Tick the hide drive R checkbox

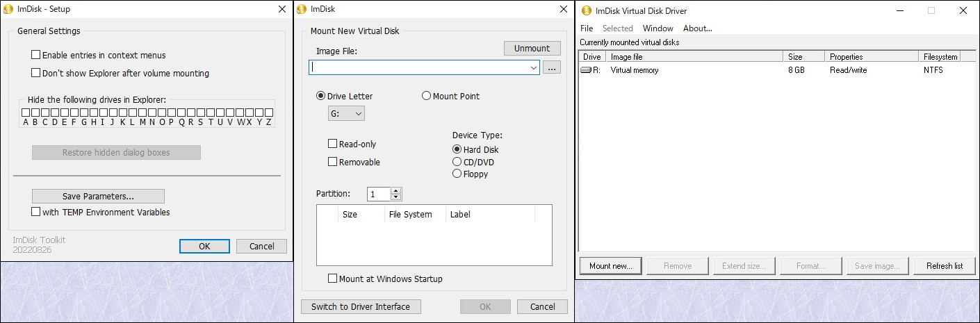coord(191,112)
